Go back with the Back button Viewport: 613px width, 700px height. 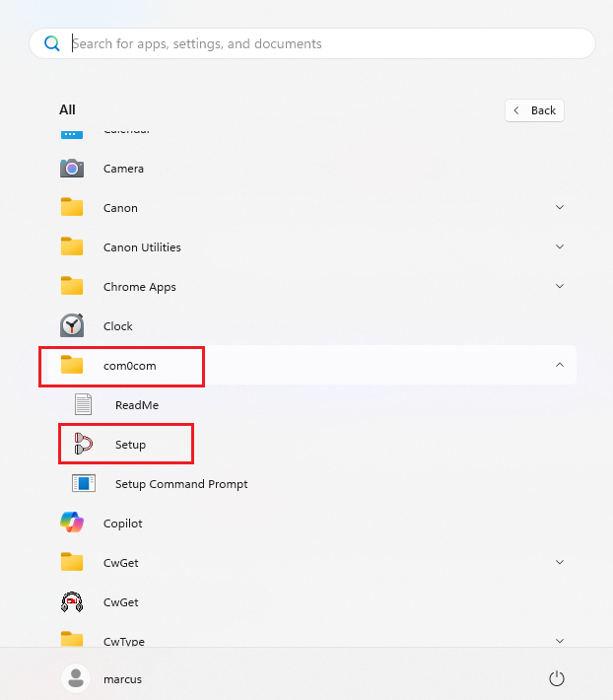tap(534, 110)
